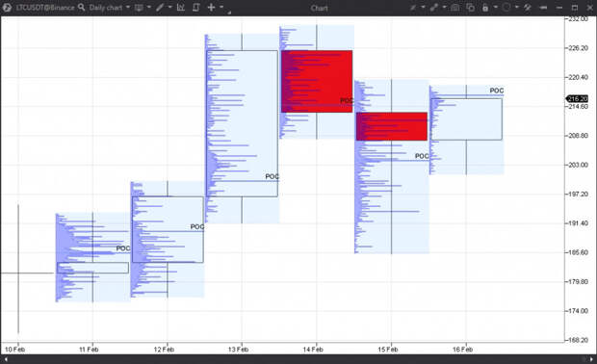The width and height of the screenshot is (597, 364).
Task: Select the crosshair plus tool
Action: (x=211, y=8)
